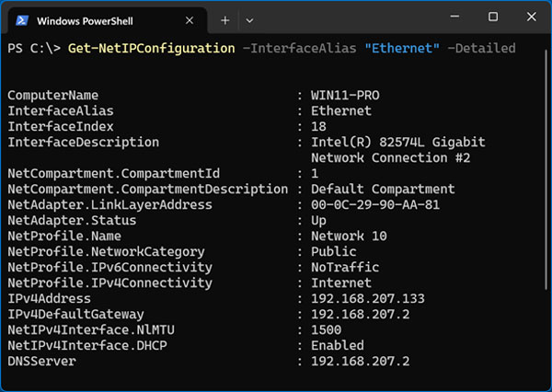Maximize the terminal window

click(x=493, y=17)
